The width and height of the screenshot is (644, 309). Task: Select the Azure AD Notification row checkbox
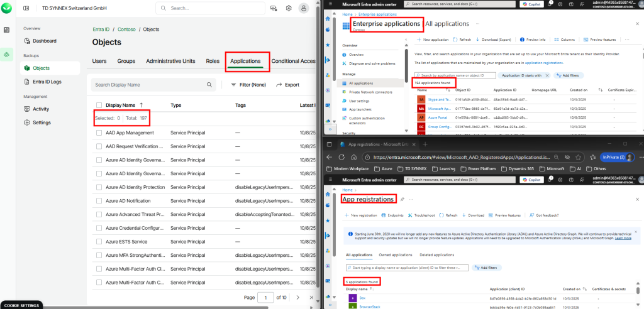(99, 201)
